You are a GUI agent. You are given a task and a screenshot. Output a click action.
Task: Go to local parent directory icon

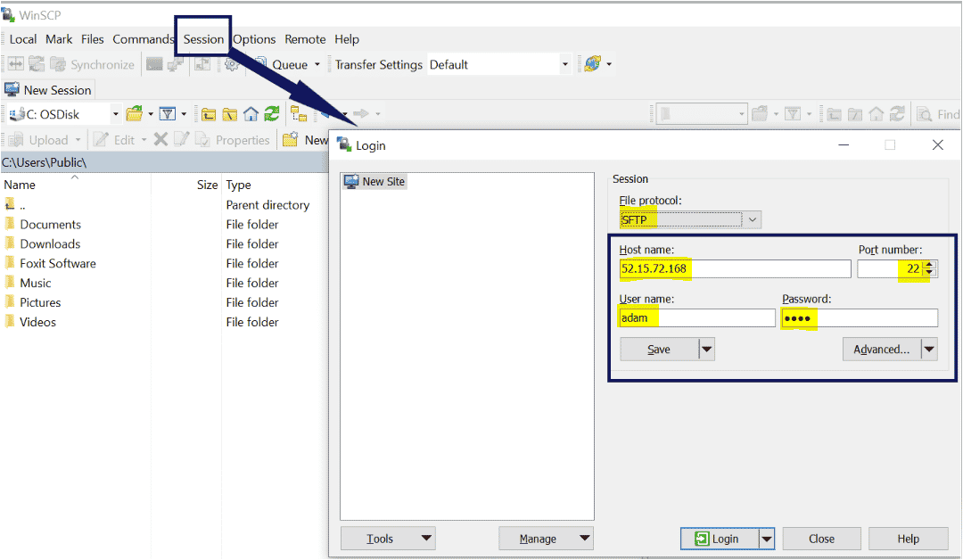point(209,114)
